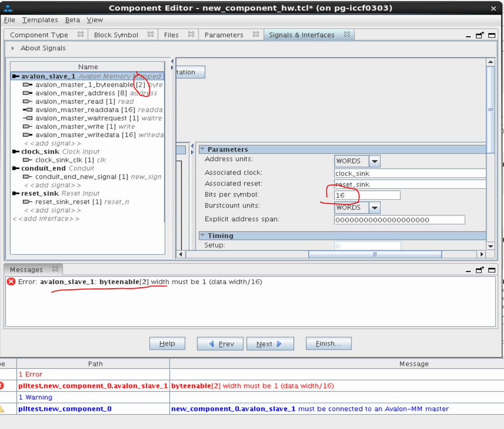Open the Templates menu
504x429 pixels.
[x=40, y=20]
